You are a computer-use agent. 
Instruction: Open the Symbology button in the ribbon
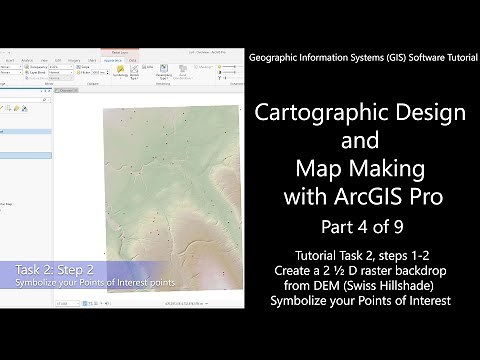tap(120, 71)
